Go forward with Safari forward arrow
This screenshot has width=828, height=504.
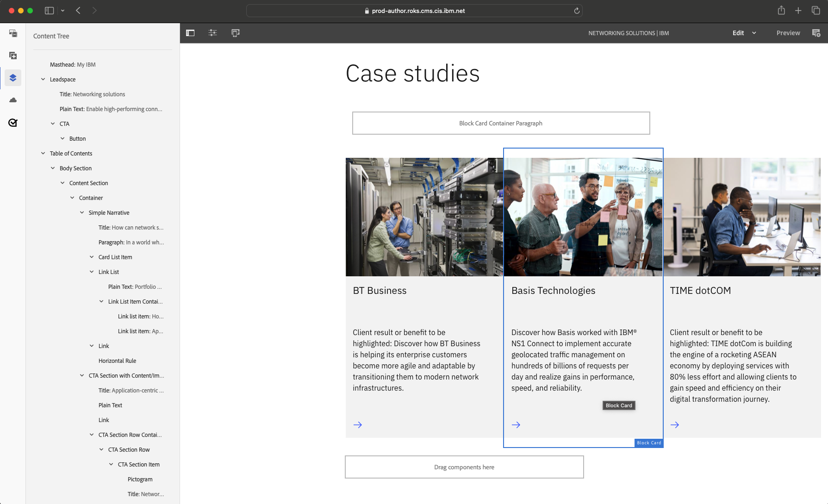94,10
